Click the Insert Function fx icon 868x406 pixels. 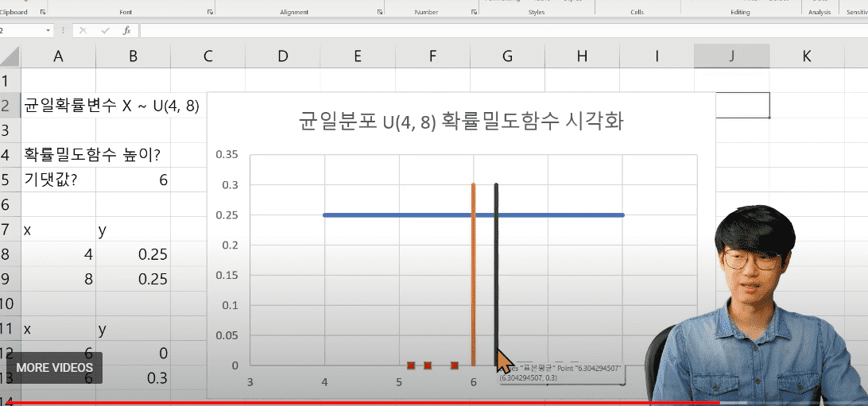click(x=126, y=30)
